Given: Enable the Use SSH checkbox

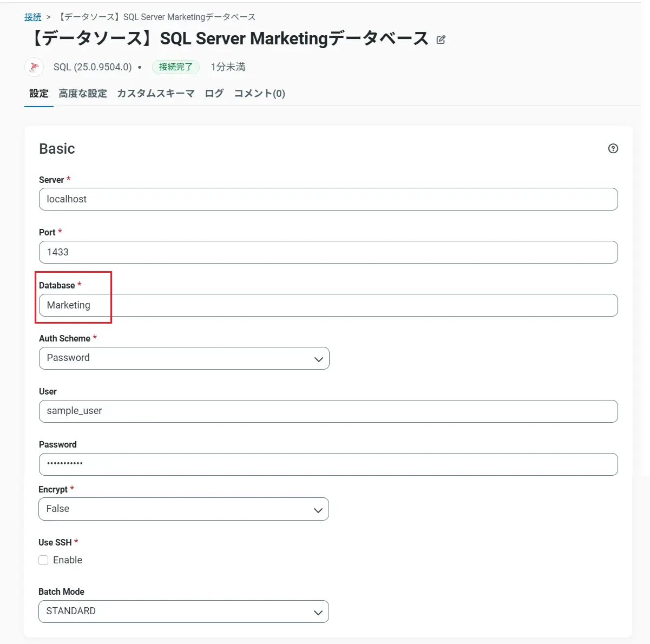Looking at the screenshot, I should [43, 560].
